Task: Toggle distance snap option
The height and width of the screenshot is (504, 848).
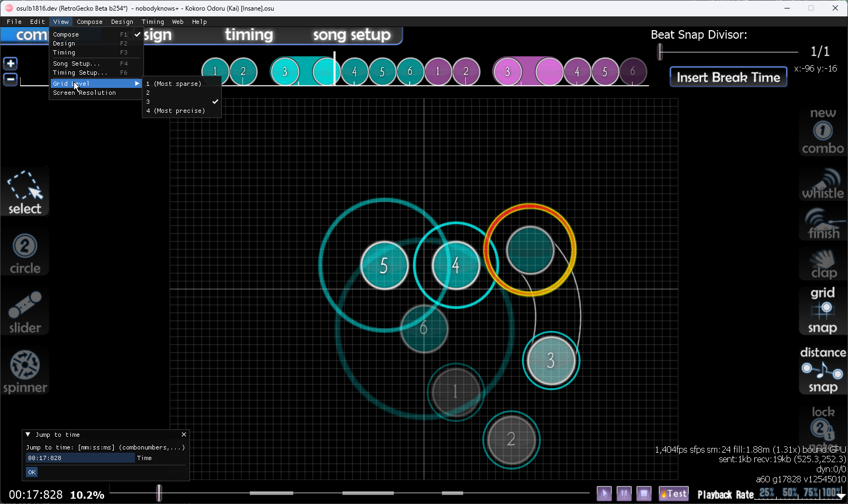Action: [822, 370]
